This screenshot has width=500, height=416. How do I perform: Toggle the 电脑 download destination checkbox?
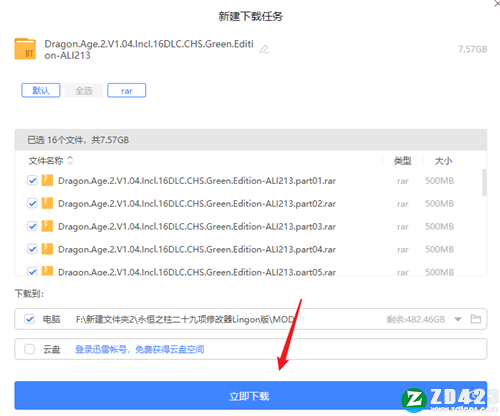coord(29,319)
